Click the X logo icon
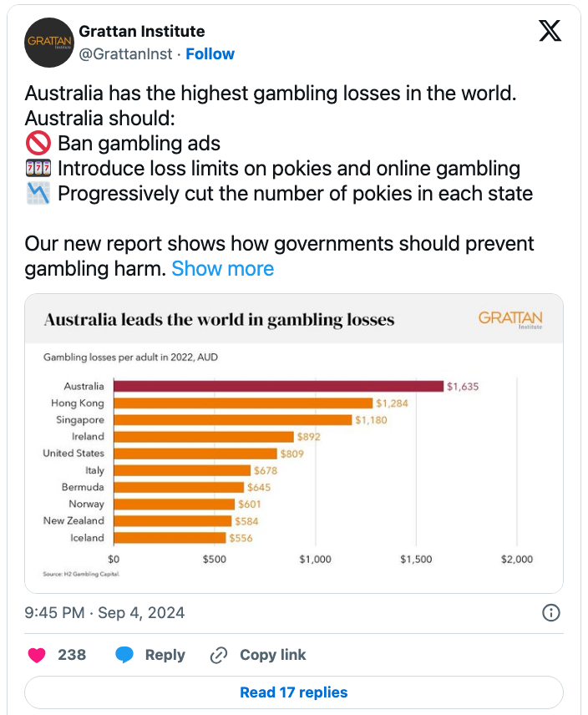 tap(549, 31)
